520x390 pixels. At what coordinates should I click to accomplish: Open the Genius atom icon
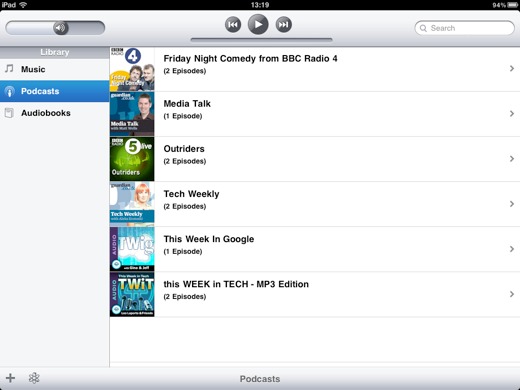(x=34, y=378)
